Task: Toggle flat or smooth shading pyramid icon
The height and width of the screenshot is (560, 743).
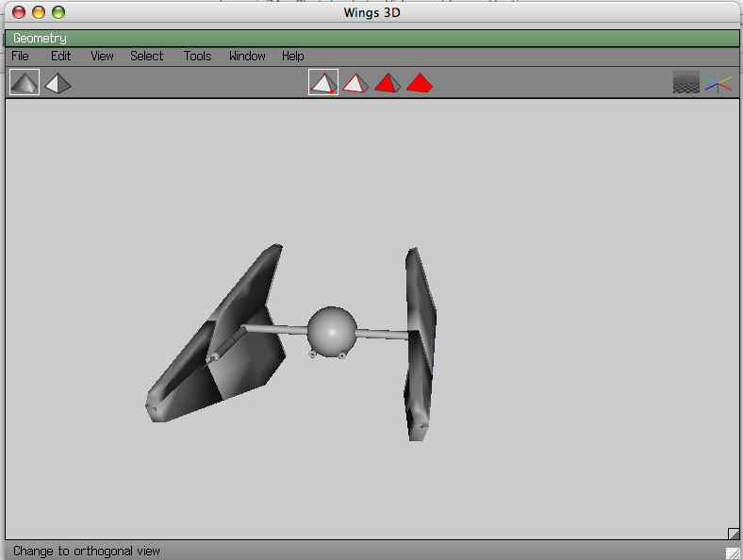Action: [x=25, y=83]
